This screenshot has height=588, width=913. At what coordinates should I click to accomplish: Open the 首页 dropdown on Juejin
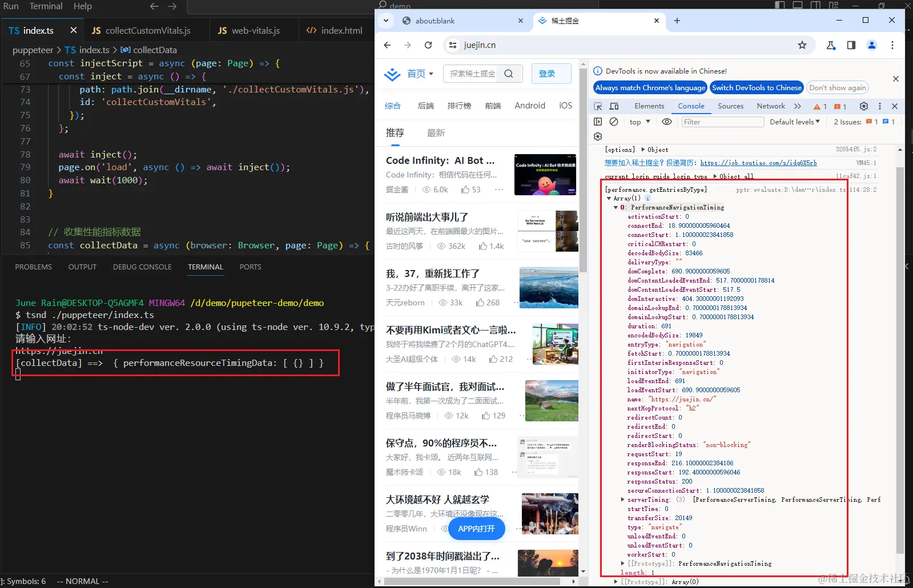(420, 74)
